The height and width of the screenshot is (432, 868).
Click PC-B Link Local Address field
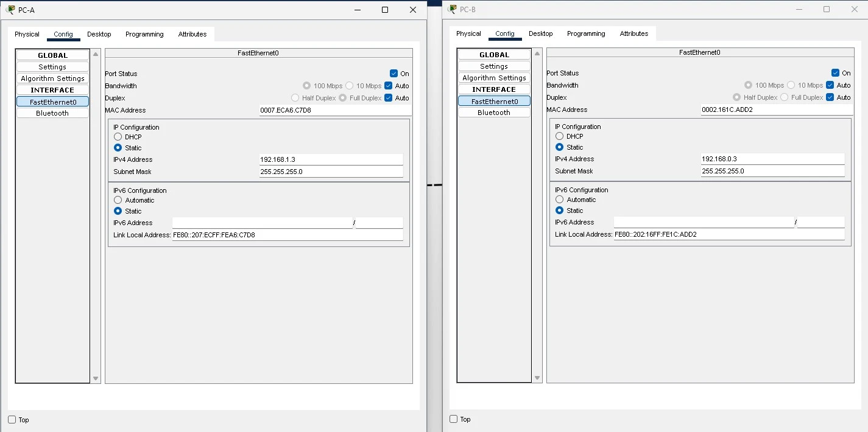729,234
